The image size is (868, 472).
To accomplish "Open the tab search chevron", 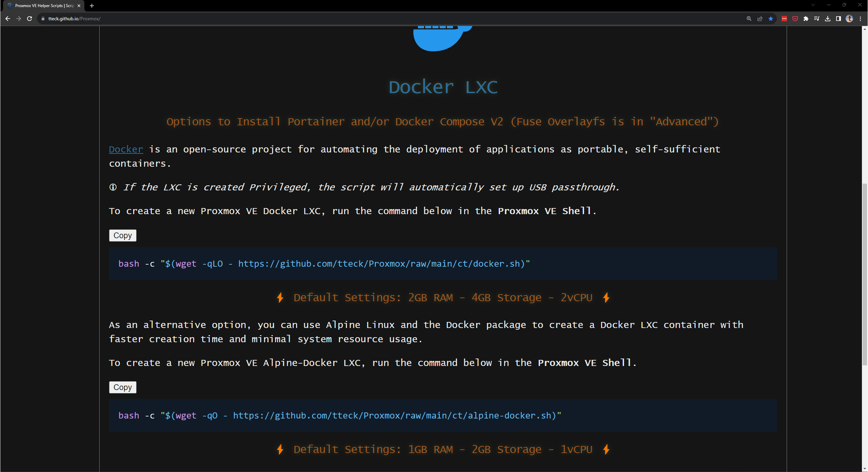I will (x=812, y=5).
